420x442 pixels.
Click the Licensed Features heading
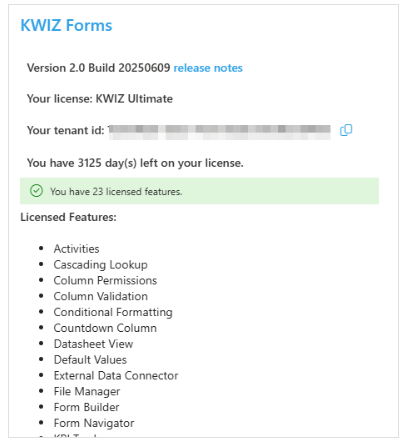[69, 217]
